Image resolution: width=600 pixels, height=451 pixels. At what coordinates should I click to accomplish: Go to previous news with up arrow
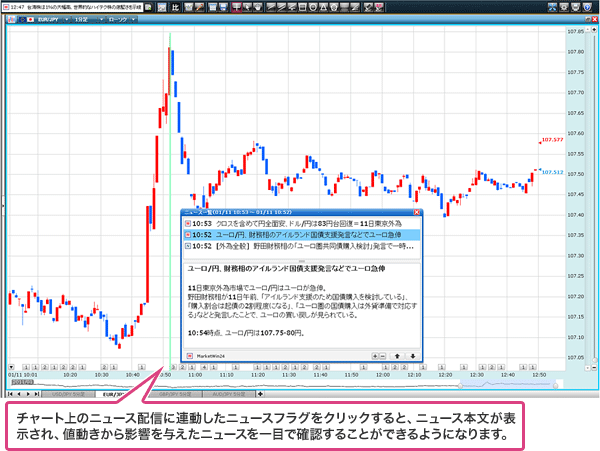coord(396,355)
